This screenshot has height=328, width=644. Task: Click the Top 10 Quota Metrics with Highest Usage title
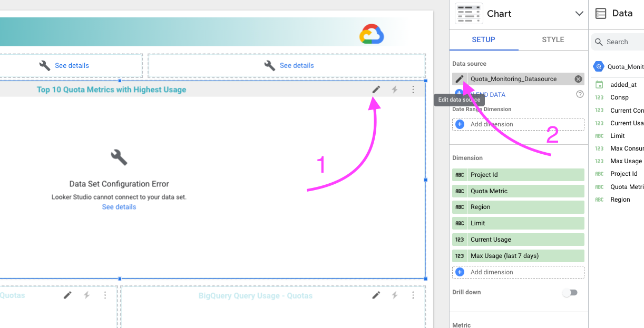coord(111,90)
